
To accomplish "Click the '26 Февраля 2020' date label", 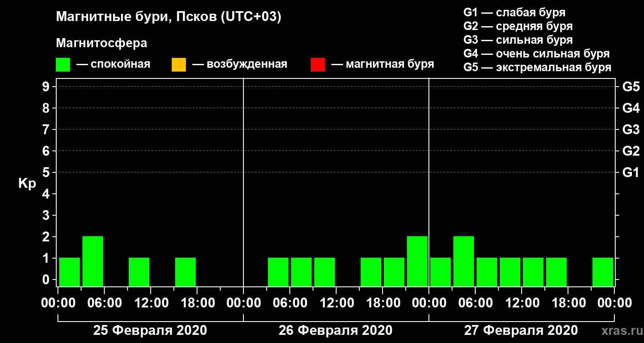I will tap(335, 331).
